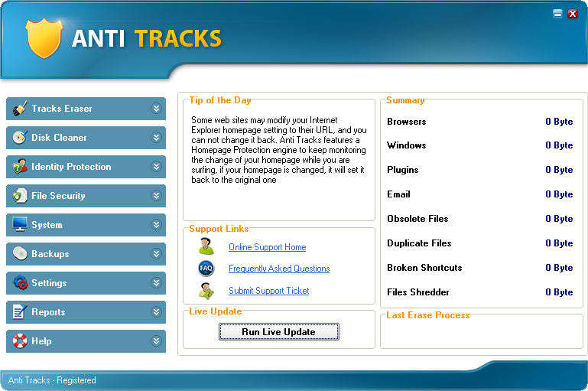
Task: Open the Help menu label
Action: 41,341
